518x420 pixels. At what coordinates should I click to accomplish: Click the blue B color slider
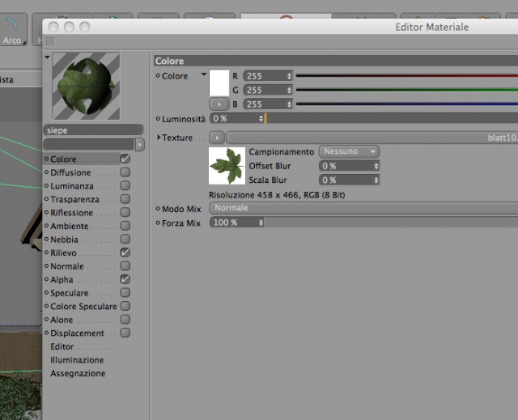[407, 104]
